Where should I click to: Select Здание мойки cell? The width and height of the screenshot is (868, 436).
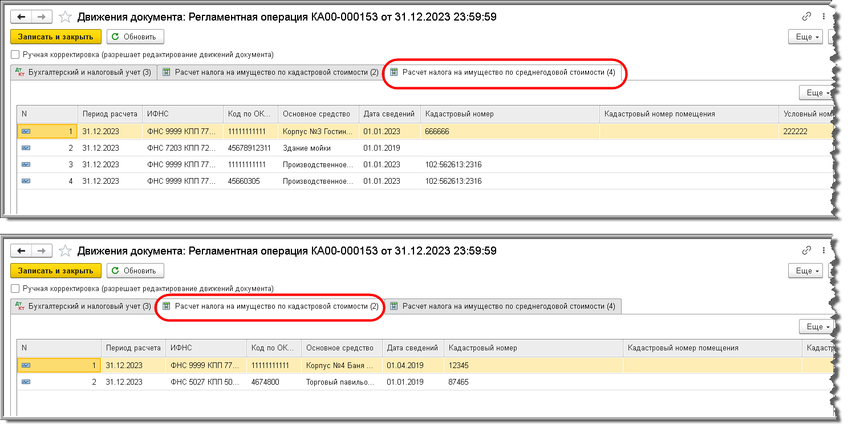pos(318,148)
